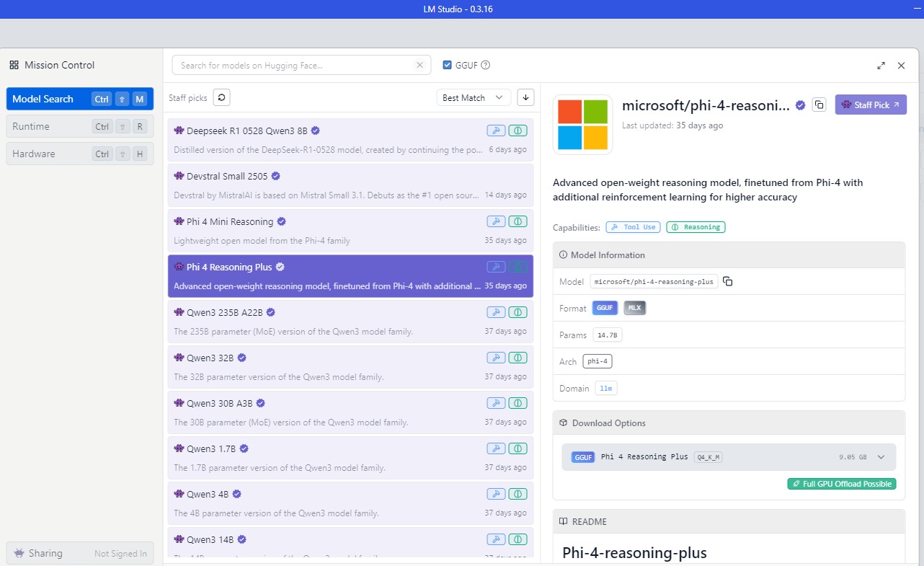This screenshot has height=566, width=924.
Task: Expand the model search panel to fullscreen
Action: pos(881,66)
